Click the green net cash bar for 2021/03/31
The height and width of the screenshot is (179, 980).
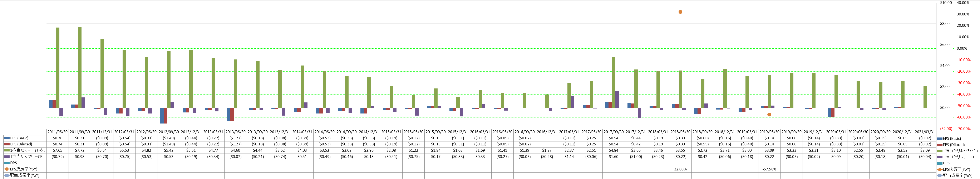coord(925,97)
